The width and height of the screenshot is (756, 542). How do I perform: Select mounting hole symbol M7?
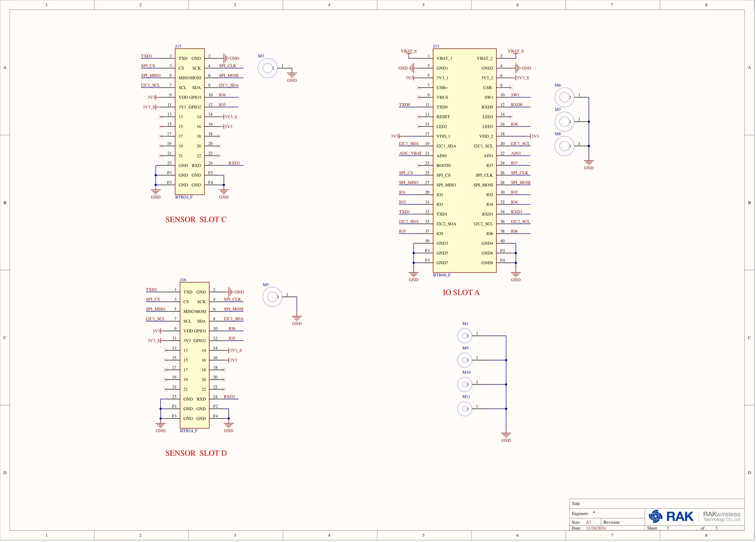click(x=564, y=122)
